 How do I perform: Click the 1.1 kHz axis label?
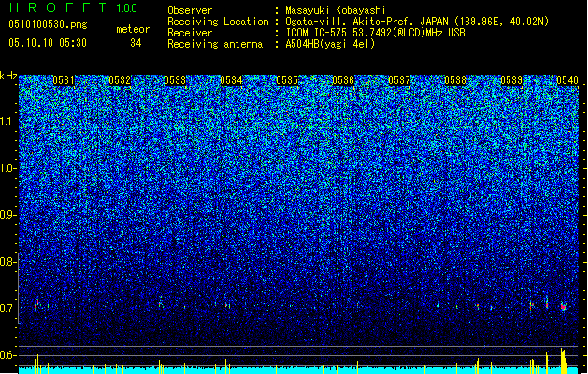(8, 122)
